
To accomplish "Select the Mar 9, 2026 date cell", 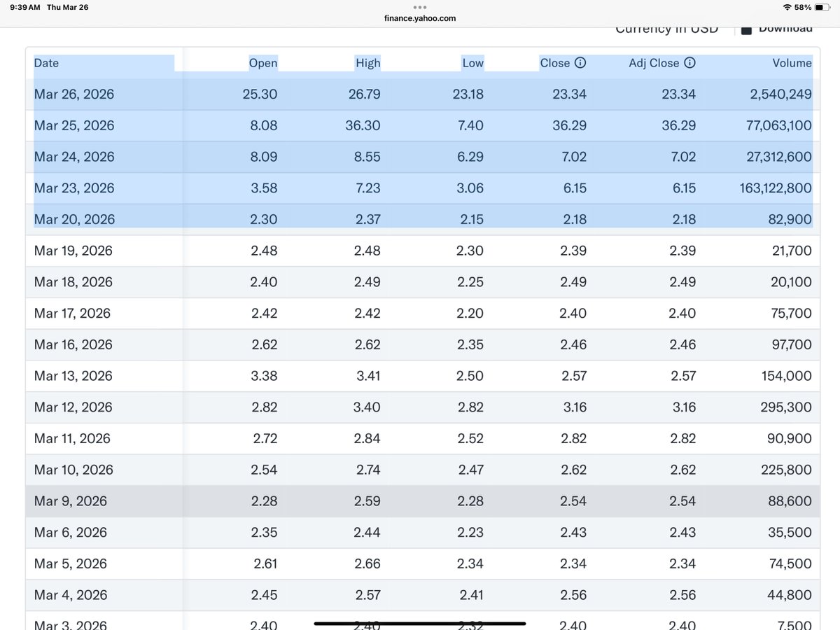I will coord(71,501).
